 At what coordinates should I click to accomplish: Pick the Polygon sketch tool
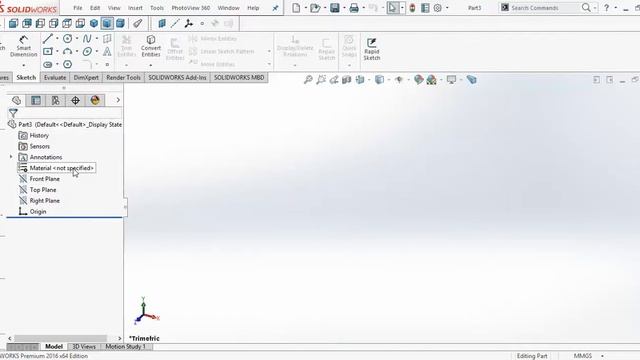tap(67, 64)
